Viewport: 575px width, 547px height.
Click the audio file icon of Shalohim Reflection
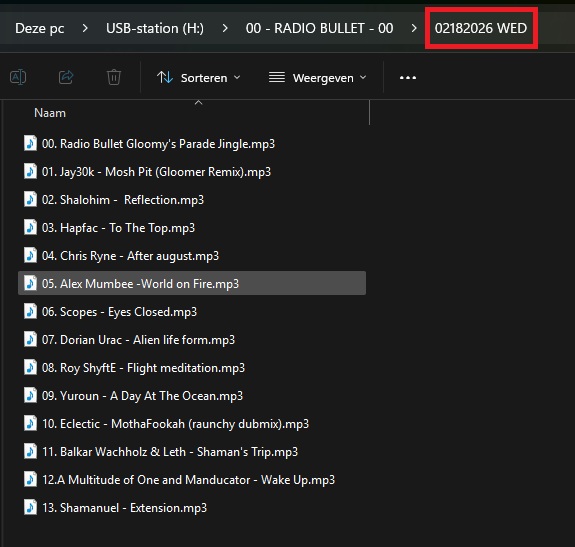(x=30, y=199)
